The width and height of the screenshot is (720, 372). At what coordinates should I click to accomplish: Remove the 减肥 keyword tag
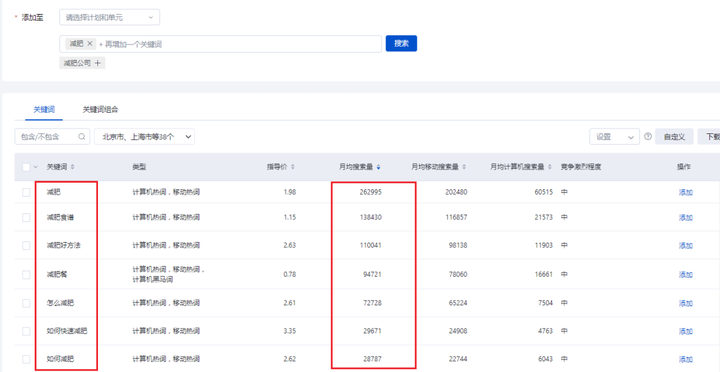pyautogui.click(x=90, y=44)
